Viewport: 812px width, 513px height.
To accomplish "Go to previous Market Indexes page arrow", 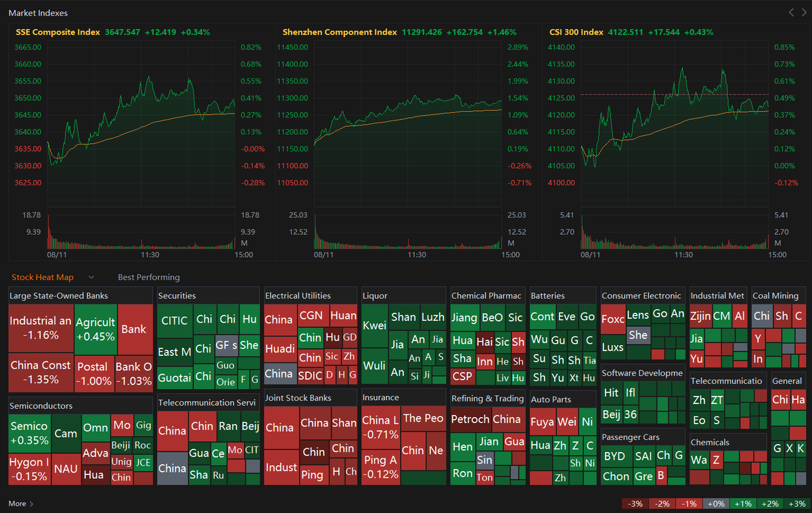I will click(792, 12).
